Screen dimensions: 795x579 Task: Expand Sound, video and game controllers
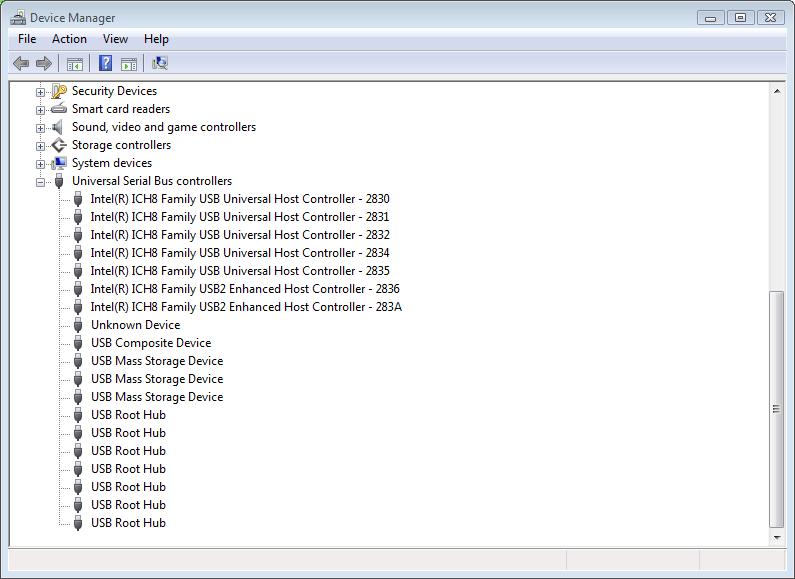click(40, 128)
